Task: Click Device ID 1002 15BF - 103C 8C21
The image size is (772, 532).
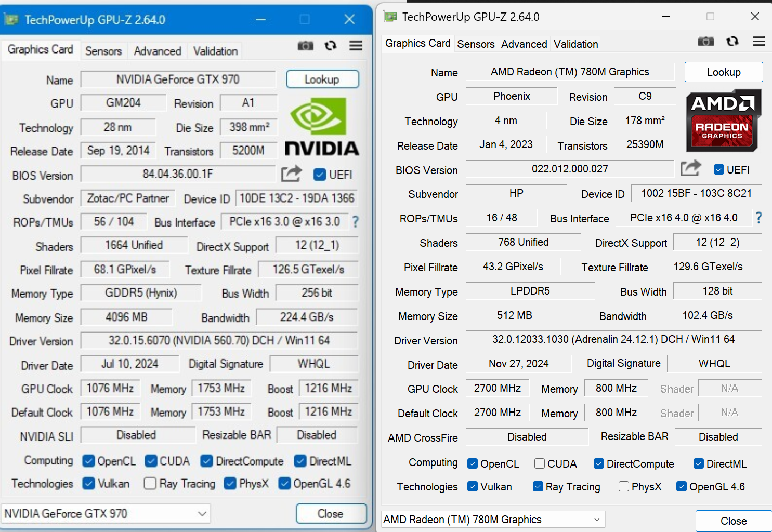Action: pyautogui.click(x=696, y=193)
